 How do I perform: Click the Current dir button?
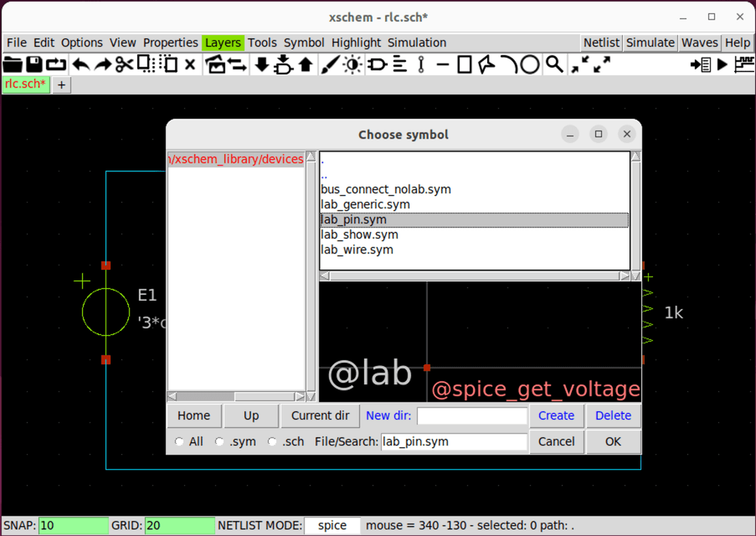tap(320, 415)
